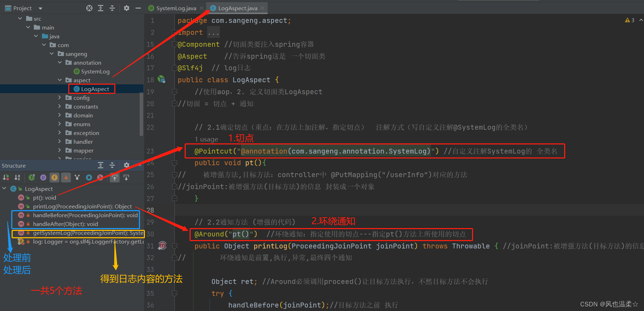Close the SystemLog.java tab
Viewport: 644px width, 311px height.
pos(201,8)
